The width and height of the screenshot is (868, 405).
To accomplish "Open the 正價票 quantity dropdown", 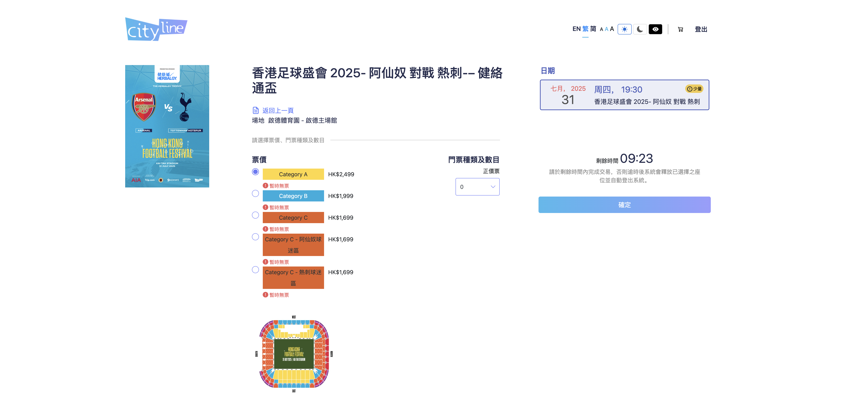I will click(477, 187).
